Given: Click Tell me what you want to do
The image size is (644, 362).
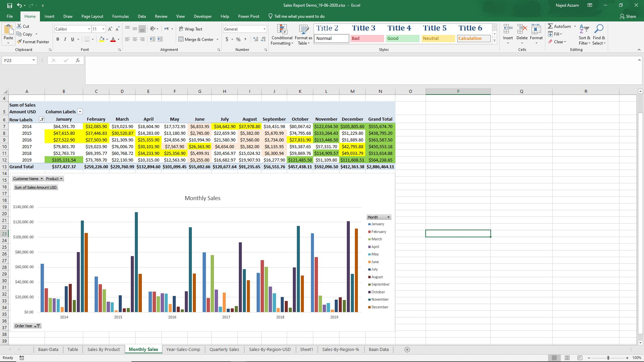Looking at the screenshot, I should pos(297,16).
